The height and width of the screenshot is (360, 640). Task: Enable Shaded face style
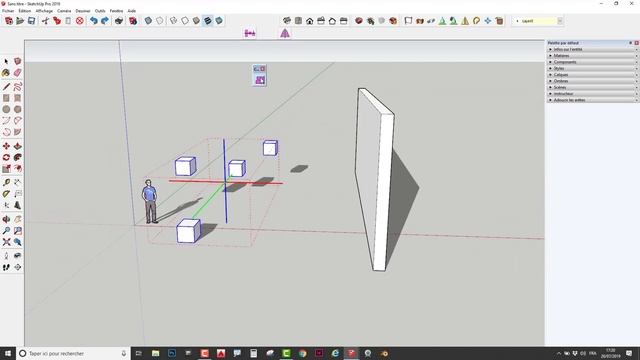click(196, 21)
